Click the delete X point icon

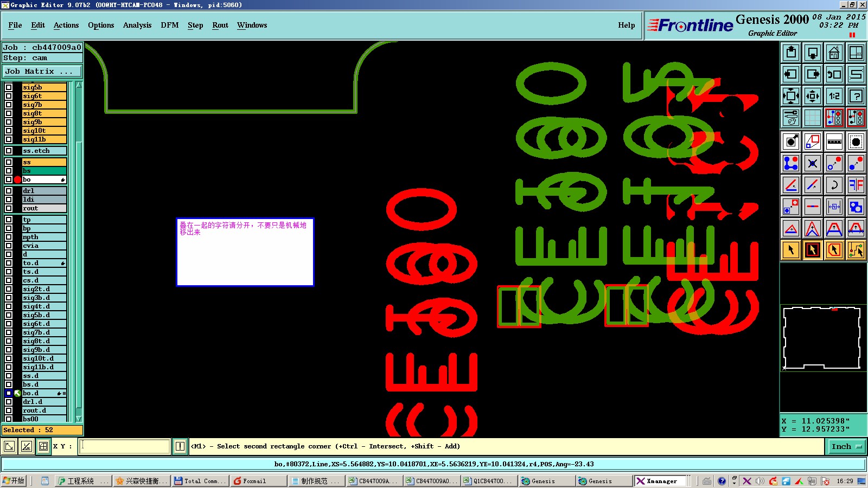coord(813,163)
